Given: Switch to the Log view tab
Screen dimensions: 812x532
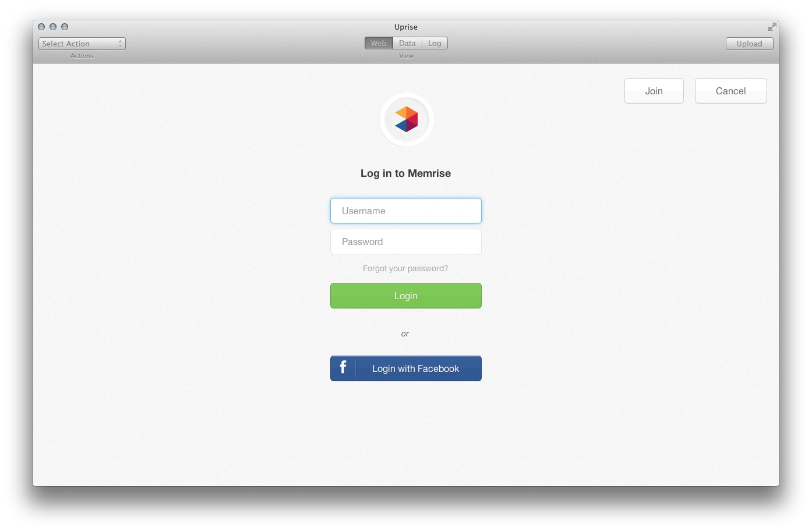Looking at the screenshot, I should (435, 43).
